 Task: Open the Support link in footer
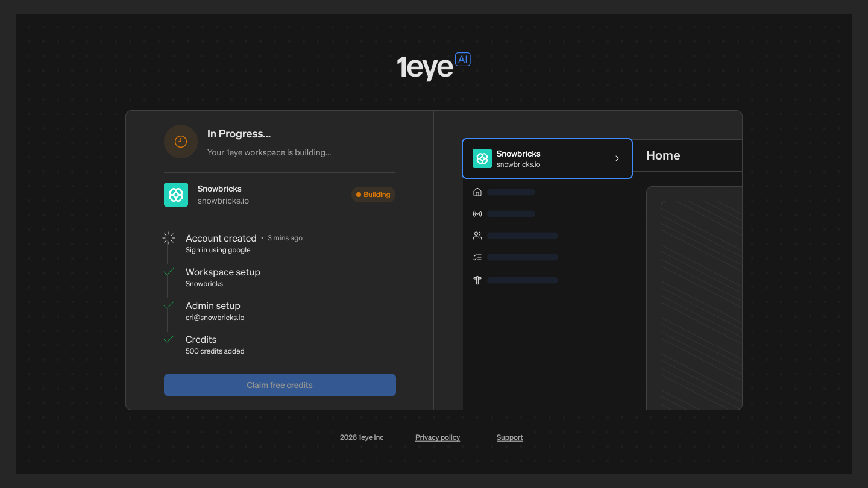tap(510, 437)
